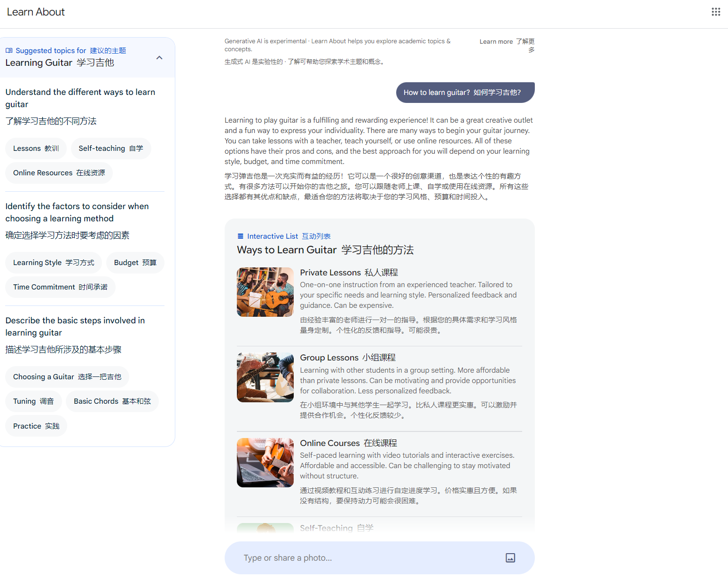This screenshot has width=728, height=579.
Task: Select the Practice chip
Action: [36, 426]
